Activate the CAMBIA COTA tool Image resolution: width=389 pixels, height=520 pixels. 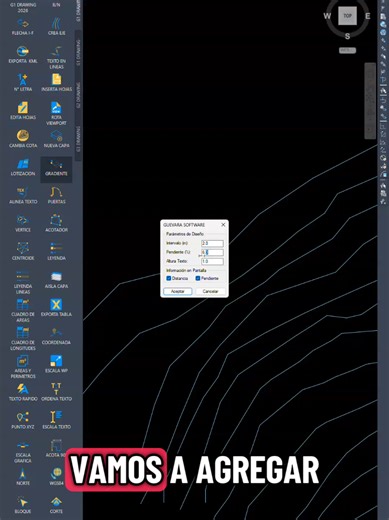tap(23, 139)
